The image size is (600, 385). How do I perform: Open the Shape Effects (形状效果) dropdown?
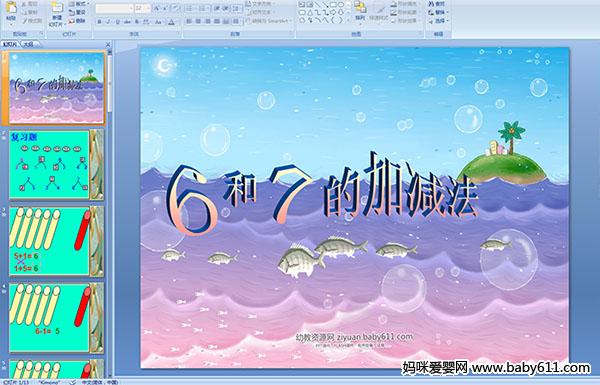coord(406,21)
